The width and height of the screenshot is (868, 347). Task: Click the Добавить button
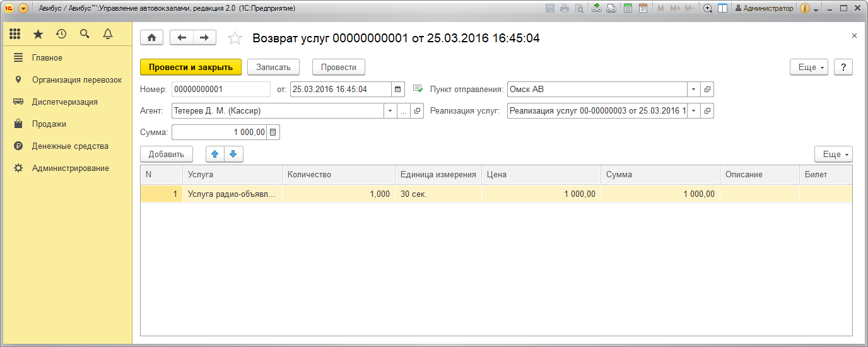166,154
